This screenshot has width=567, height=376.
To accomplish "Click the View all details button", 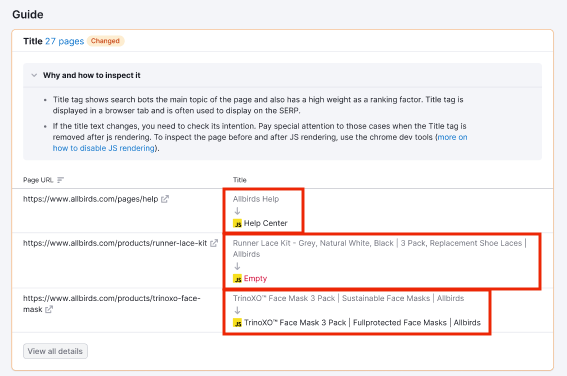I will pos(55,351).
